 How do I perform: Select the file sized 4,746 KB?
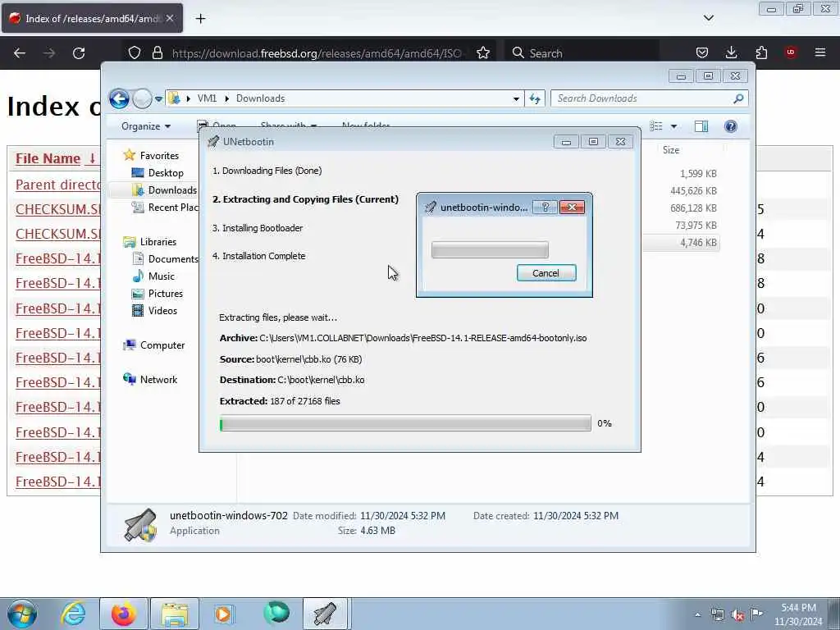point(698,243)
